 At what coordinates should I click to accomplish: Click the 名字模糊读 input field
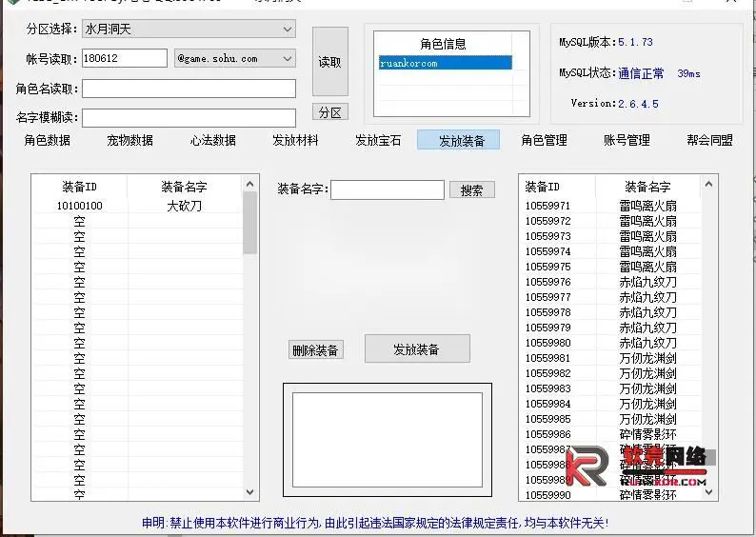(x=189, y=118)
